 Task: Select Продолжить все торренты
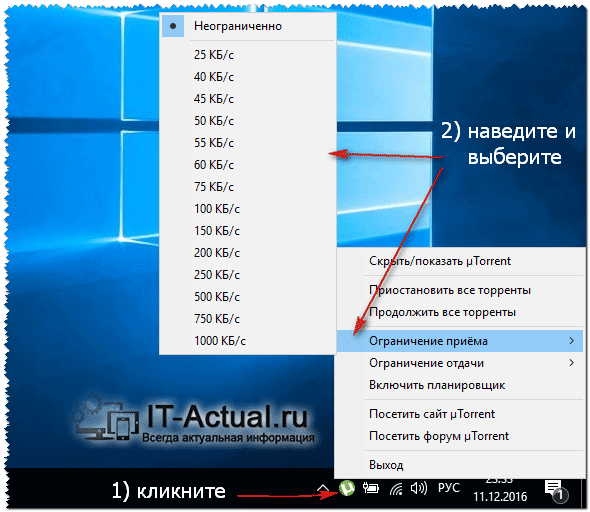[x=460, y=312]
